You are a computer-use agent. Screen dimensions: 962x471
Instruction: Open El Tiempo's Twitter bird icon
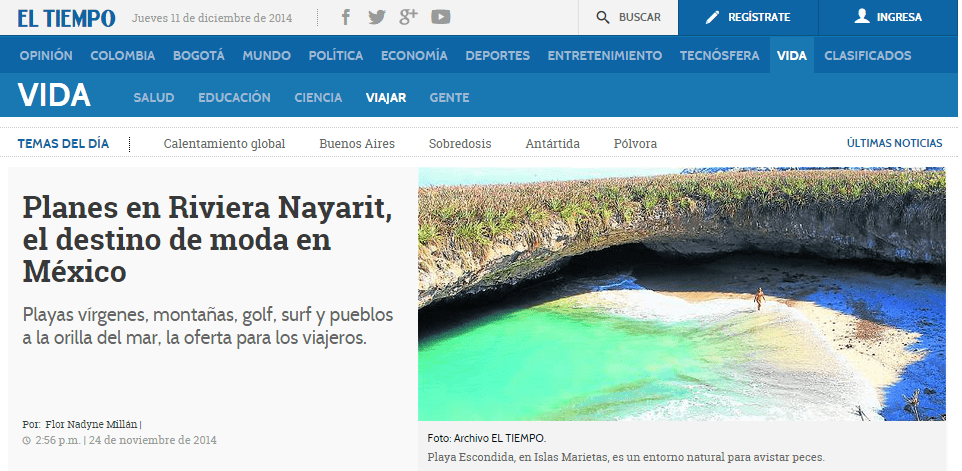[377, 17]
